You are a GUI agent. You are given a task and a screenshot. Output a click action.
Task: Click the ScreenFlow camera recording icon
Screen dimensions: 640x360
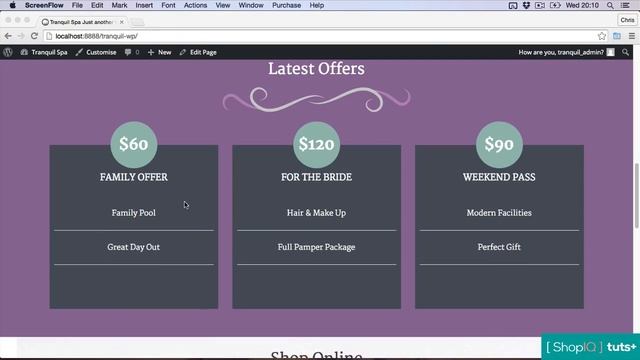click(540, 5)
